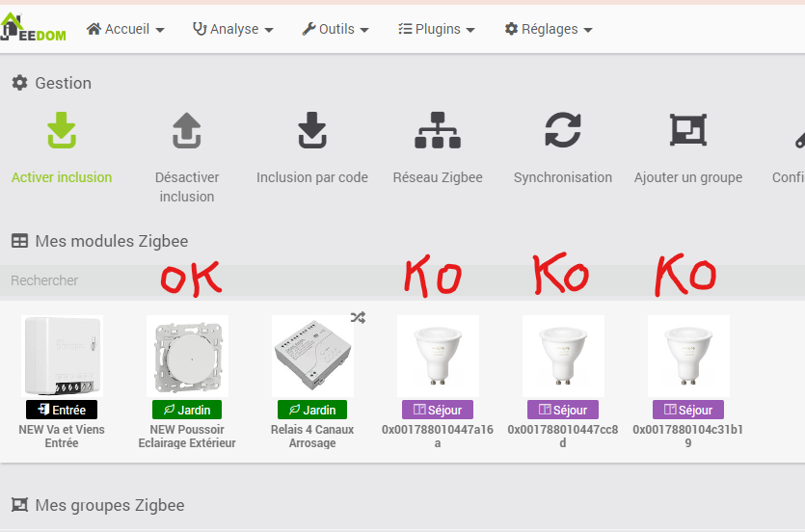This screenshot has height=532, width=805.
Task: Click the Mes modules Zigbee heading
Action: [x=112, y=241]
